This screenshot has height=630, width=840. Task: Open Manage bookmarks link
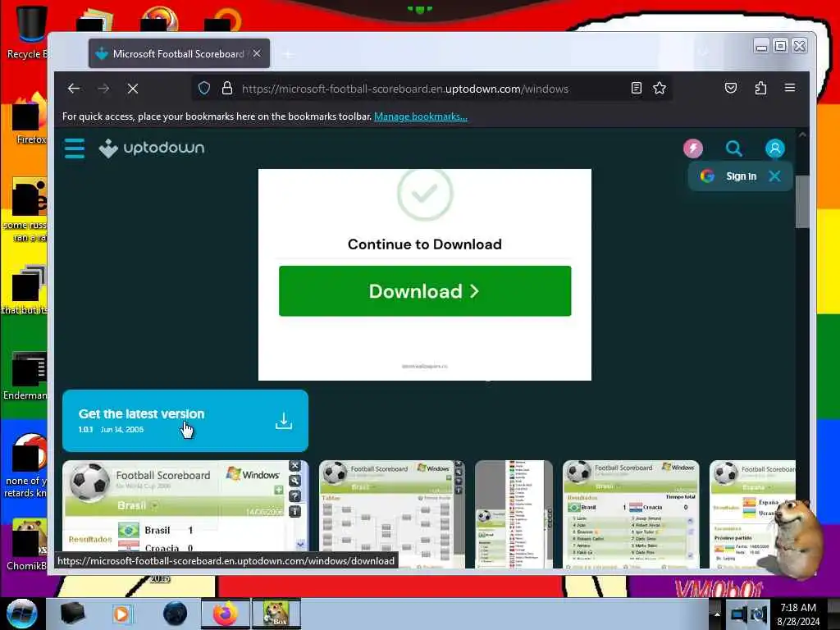(x=421, y=116)
